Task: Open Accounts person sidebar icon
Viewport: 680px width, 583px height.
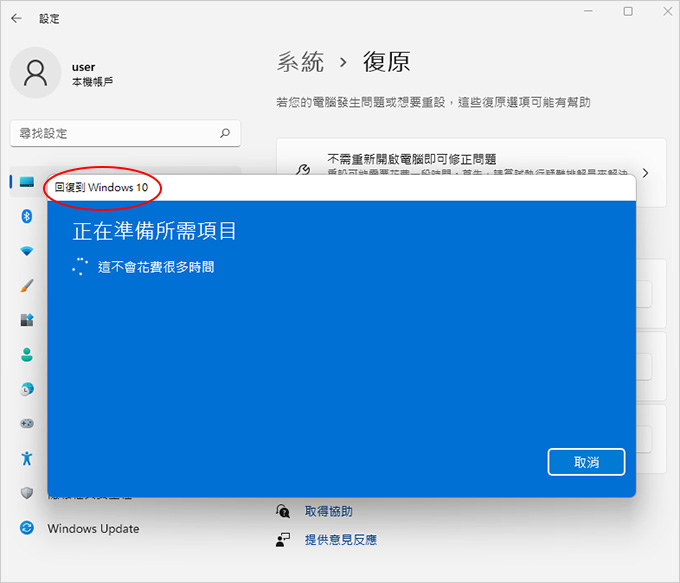Action: (27, 355)
